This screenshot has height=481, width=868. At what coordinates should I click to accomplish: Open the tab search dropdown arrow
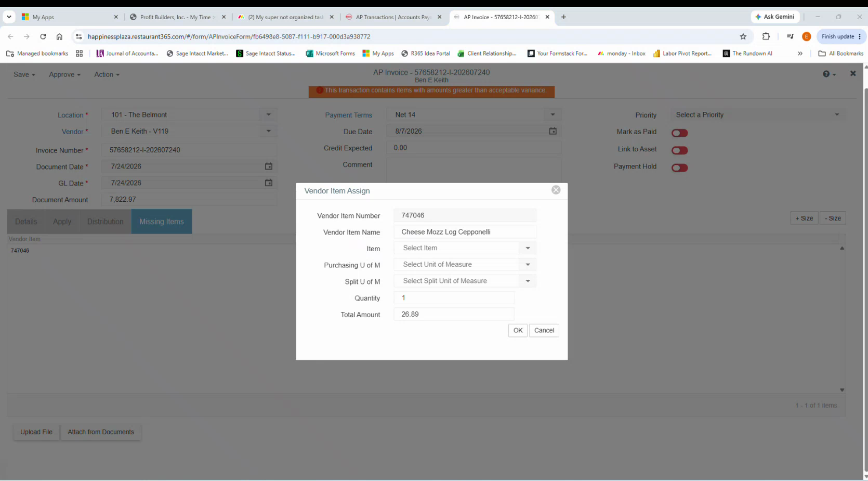point(9,17)
